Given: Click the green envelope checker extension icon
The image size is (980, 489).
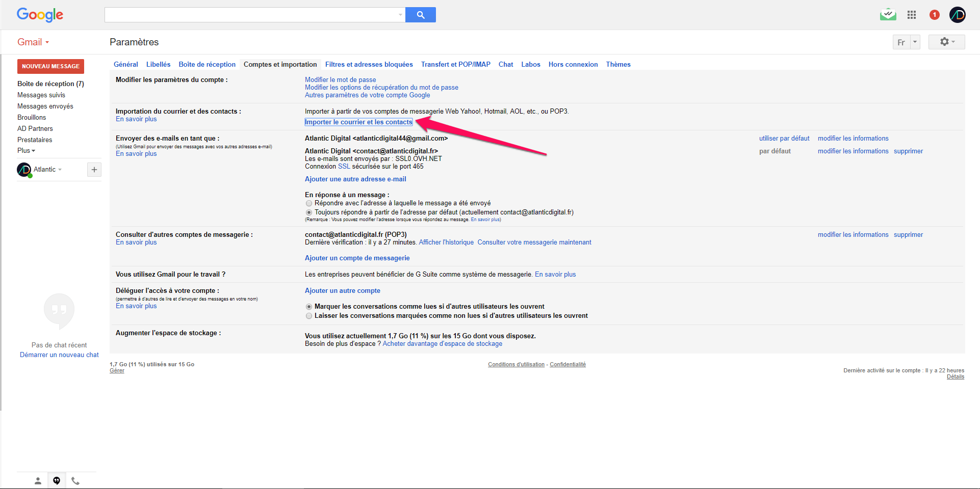Looking at the screenshot, I should (888, 14).
